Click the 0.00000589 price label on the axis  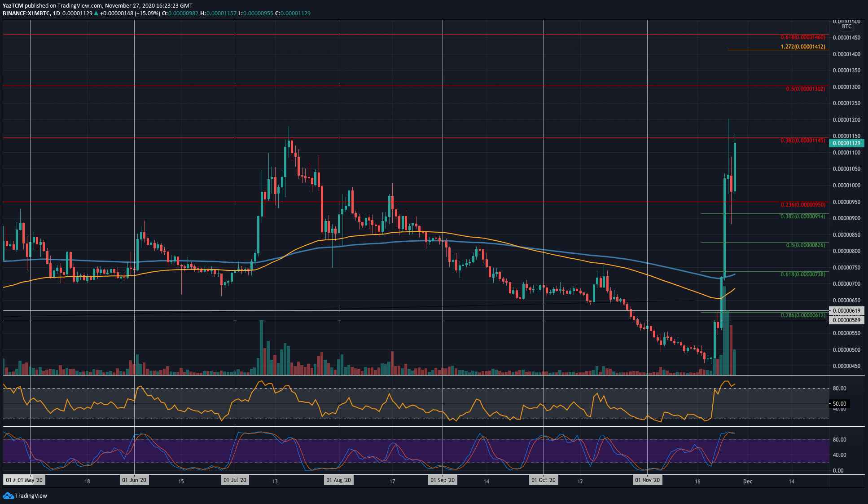click(x=846, y=321)
